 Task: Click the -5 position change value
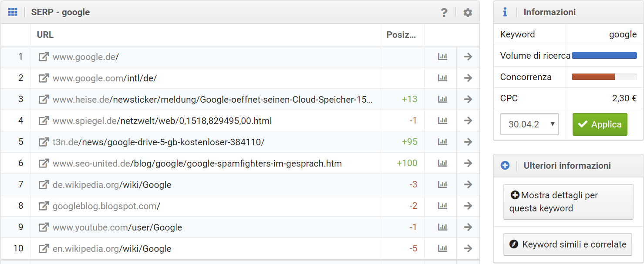(413, 248)
